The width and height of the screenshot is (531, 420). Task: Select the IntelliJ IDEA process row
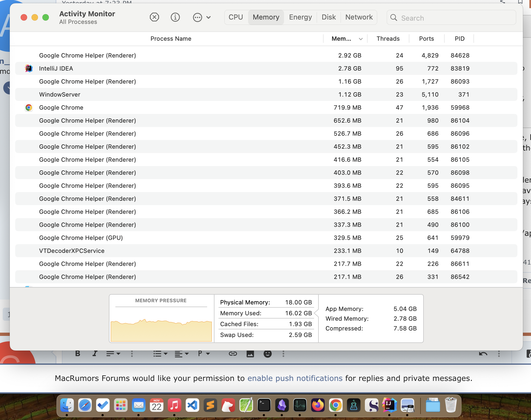tap(56, 68)
